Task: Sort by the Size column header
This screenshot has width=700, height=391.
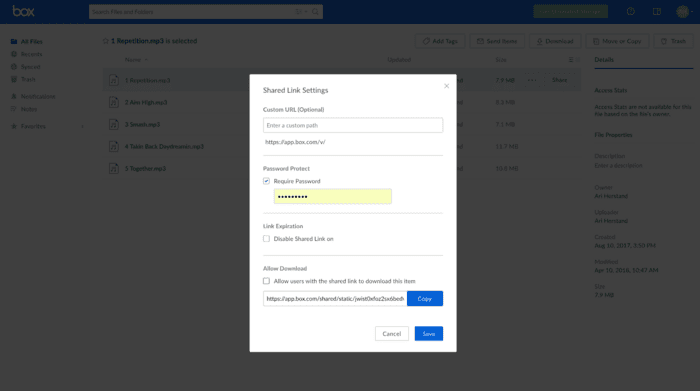Action: coord(501,59)
